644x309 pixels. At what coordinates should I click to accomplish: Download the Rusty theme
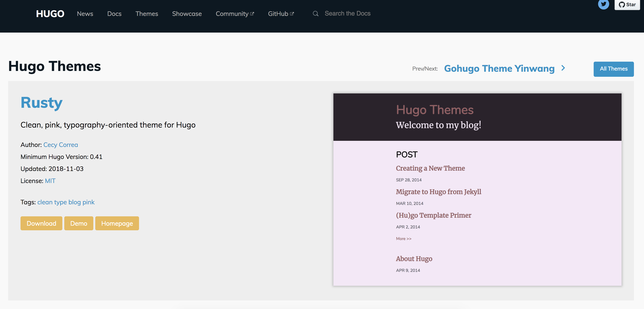point(41,223)
